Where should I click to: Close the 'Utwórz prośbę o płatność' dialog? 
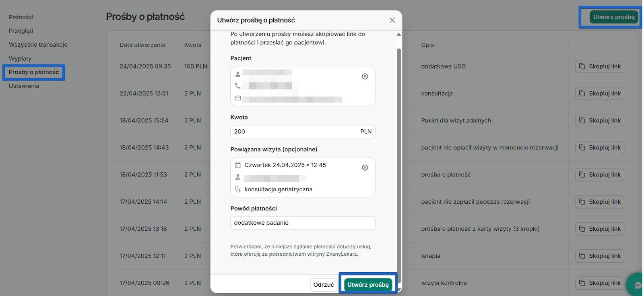pos(392,20)
